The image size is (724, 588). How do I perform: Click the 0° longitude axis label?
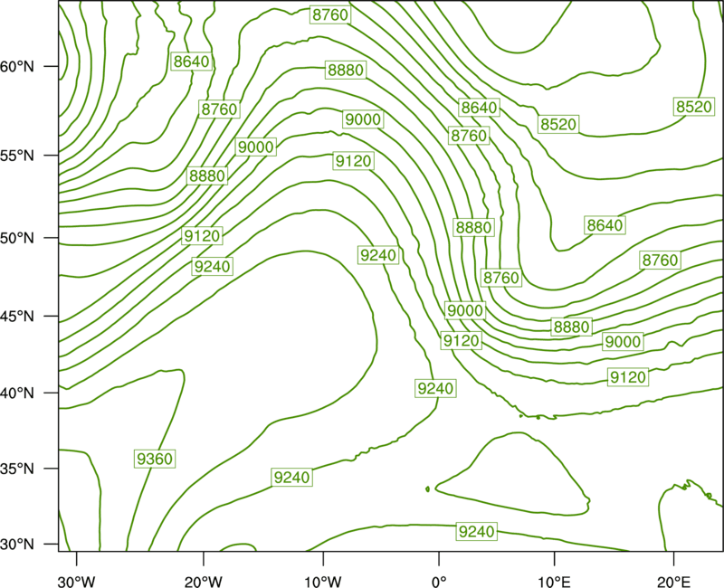pyautogui.click(x=439, y=582)
